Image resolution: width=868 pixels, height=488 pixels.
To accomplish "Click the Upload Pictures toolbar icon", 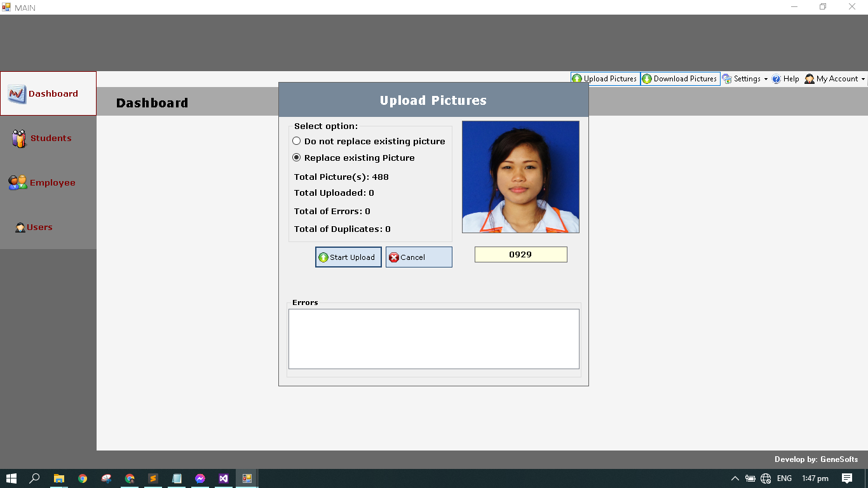I will coord(605,79).
